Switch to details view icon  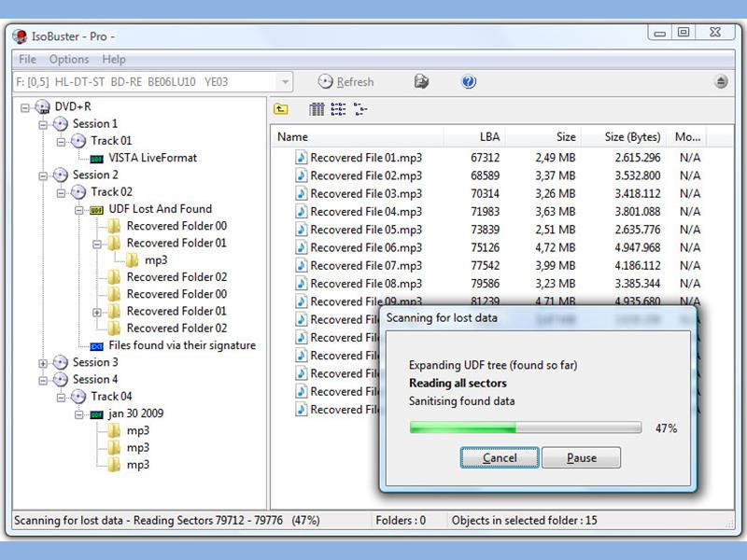[316, 109]
